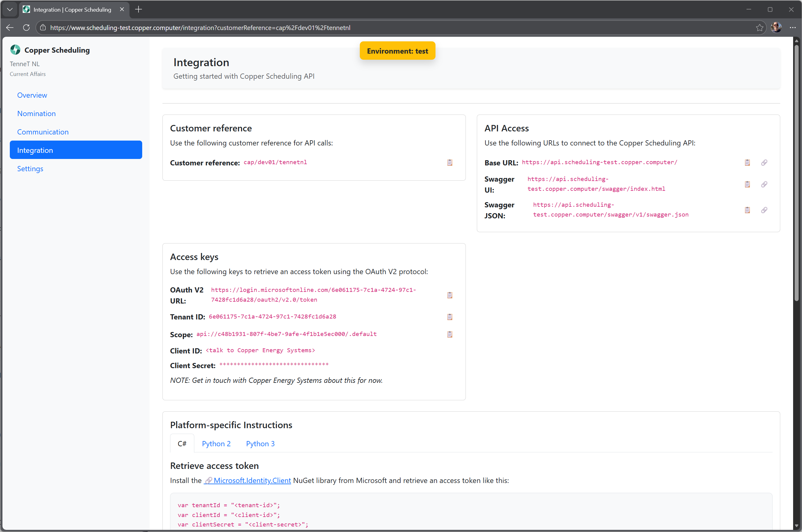Bookmark this page with star icon

759,28
